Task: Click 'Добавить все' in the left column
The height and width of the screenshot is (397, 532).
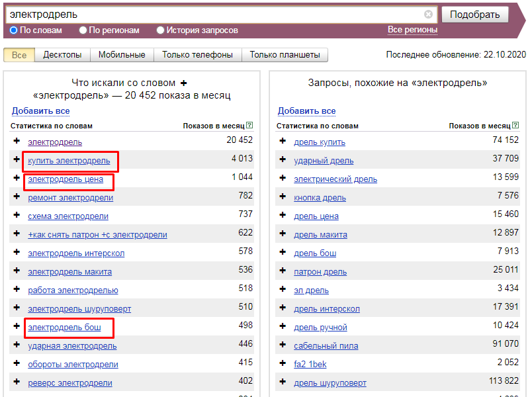Action: point(40,111)
